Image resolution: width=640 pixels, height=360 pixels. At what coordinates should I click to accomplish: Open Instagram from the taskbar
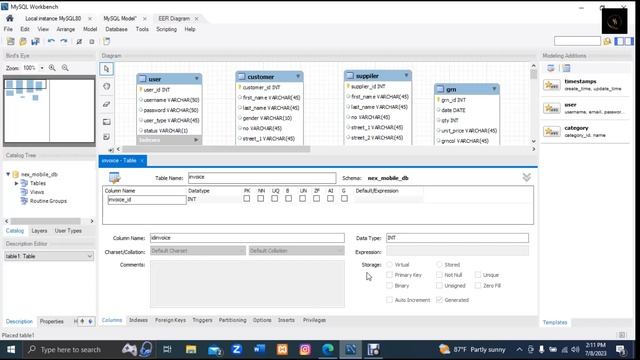(305, 349)
